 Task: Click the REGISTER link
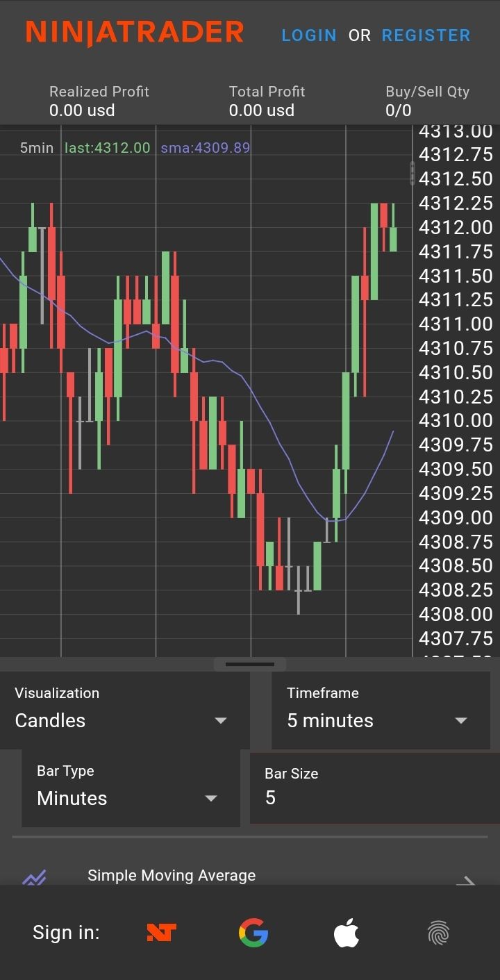click(x=426, y=35)
